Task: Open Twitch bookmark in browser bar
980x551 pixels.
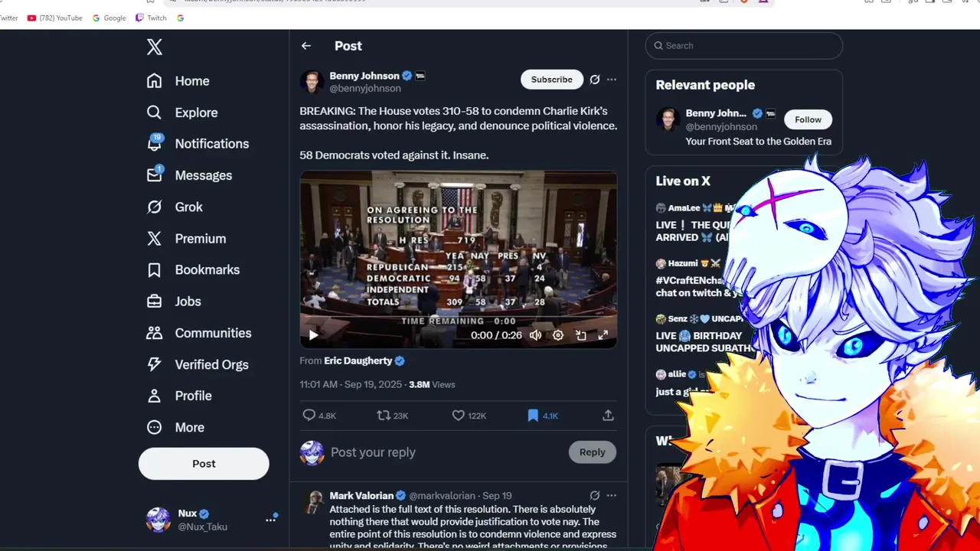Action: pyautogui.click(x=151, y=18)
